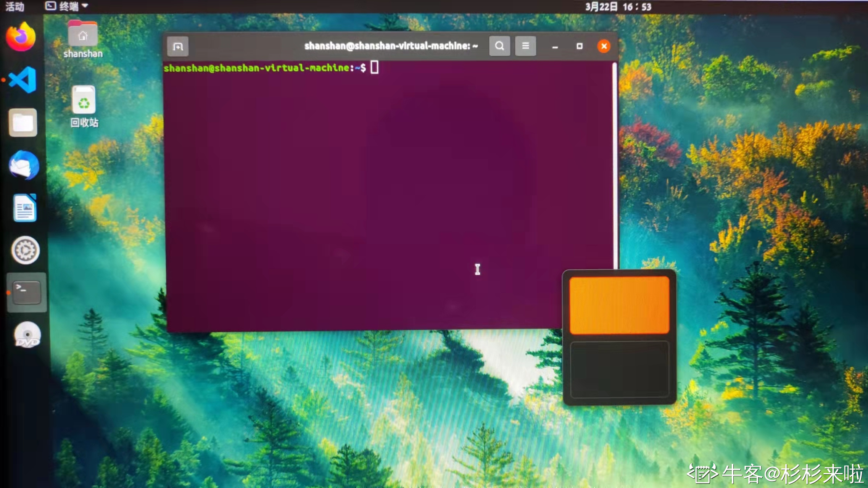Open the terminal hamburger menu

pos(525,46)
